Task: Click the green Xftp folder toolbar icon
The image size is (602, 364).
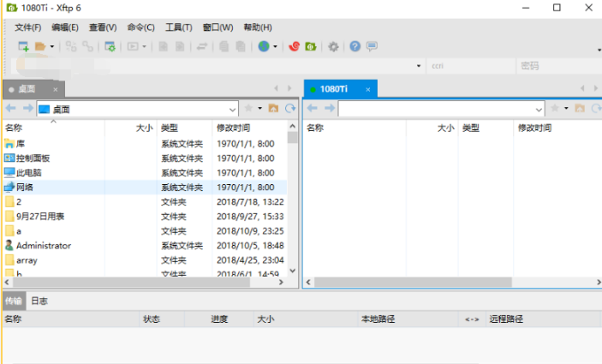Action: tap(311, 46)
